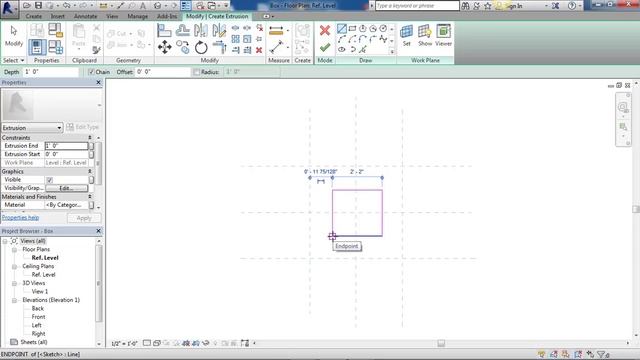Select the Offset tool in Modify panel
The height and width of the screenshot is (360, 640).
tap(182, 30)
